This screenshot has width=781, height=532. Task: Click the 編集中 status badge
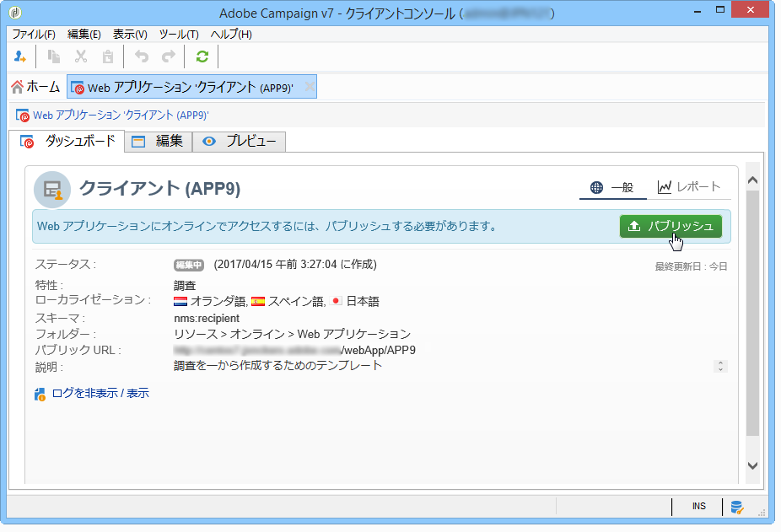[x=189, y=265]
